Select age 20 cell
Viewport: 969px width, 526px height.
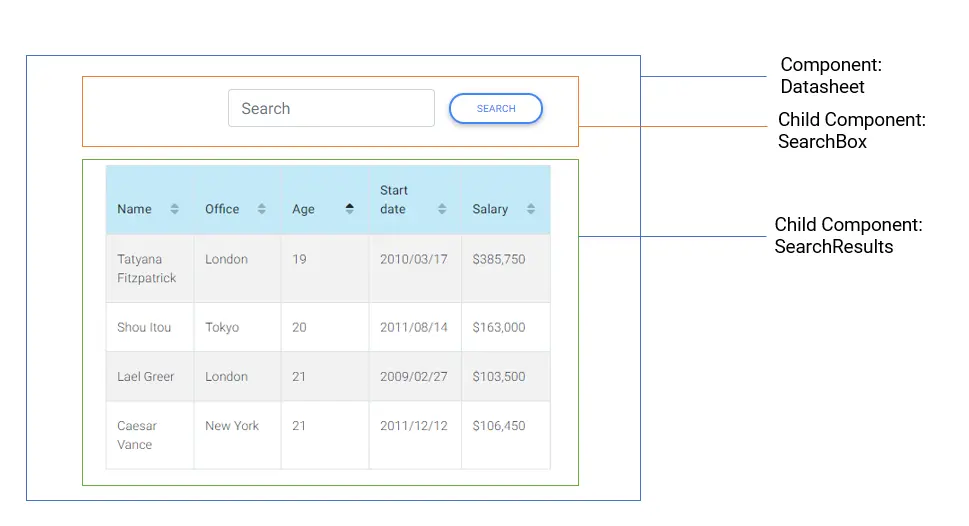point(325,327)
